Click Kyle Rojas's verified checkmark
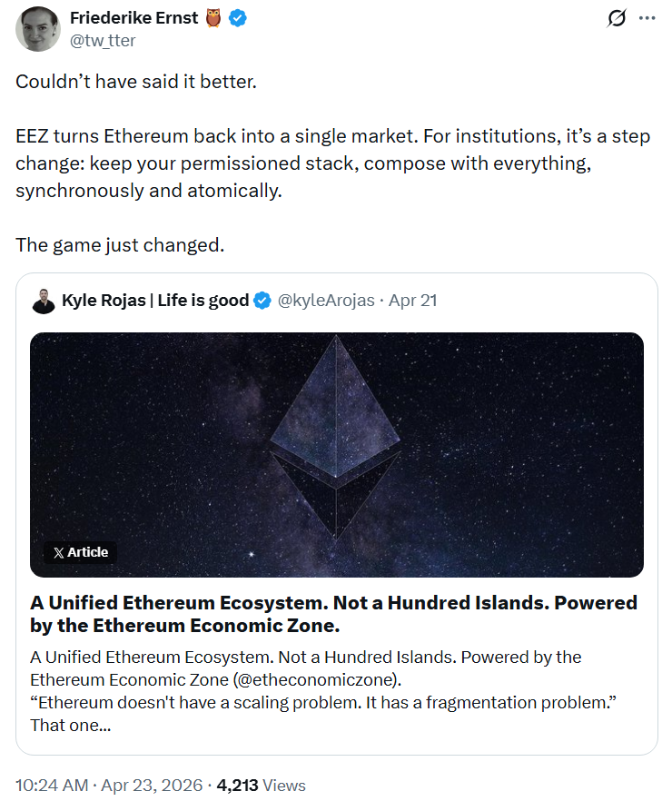The width and height of the screenshot is (672, 801). click(x=262, y=301)
